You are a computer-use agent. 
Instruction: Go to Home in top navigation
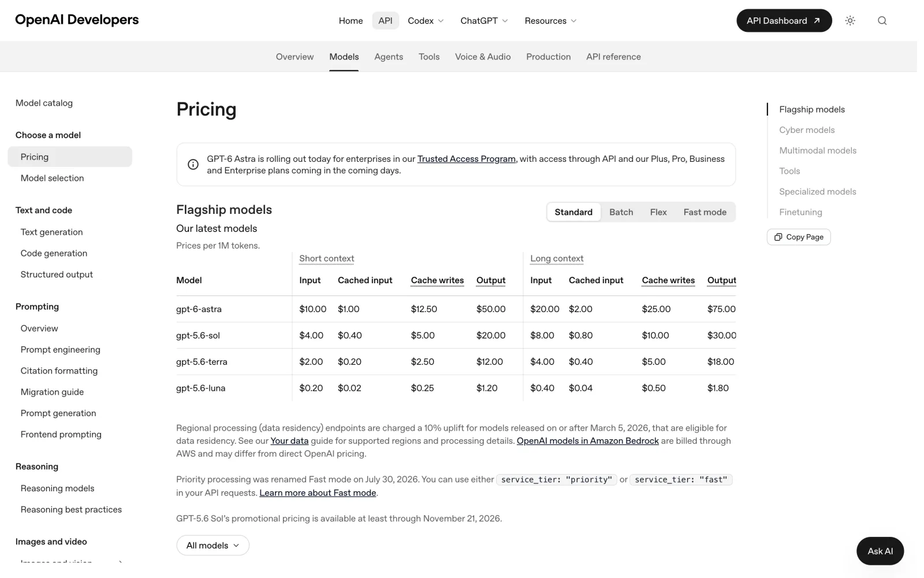351,21
